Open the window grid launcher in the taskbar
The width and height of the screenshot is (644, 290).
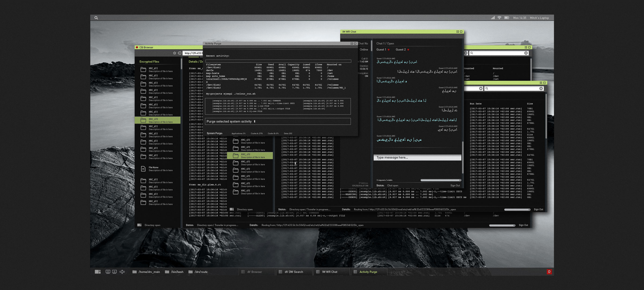pyautogui.click(x=98, y=272)
